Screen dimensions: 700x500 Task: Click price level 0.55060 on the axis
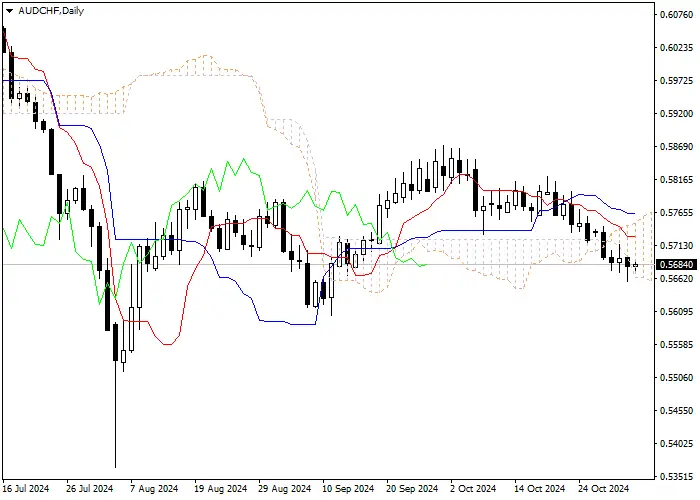tap(677, 378)
